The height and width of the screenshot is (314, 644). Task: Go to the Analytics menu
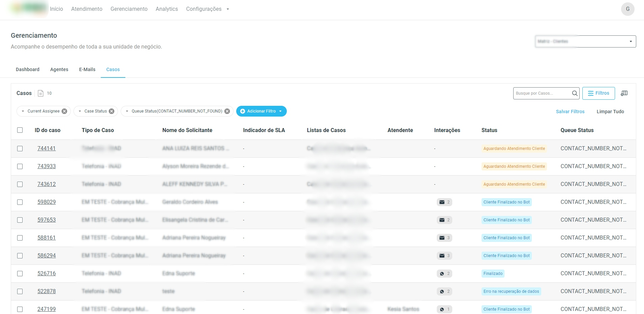166,9
